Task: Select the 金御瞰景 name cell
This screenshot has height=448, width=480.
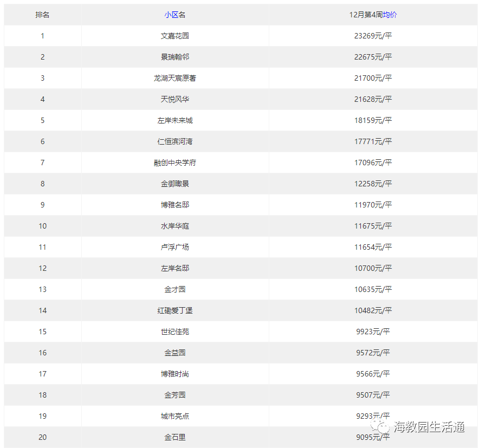Action: point(175,184)
